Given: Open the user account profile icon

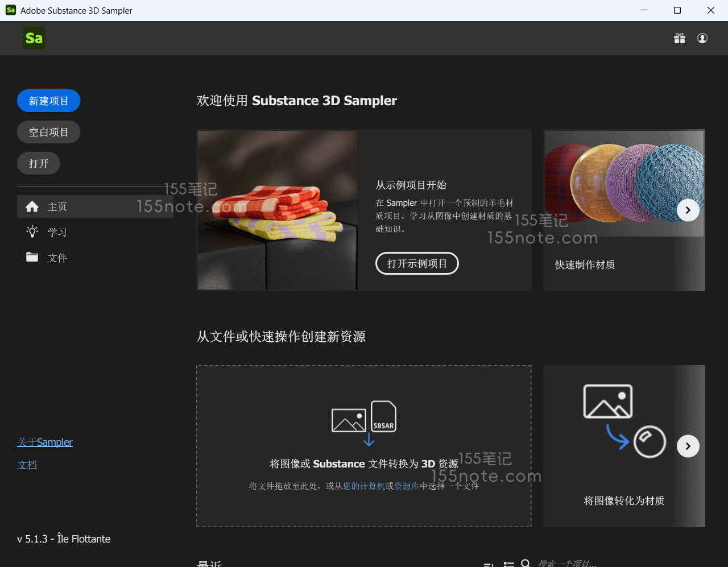Looking at the screenshot, I should (702, 38).
